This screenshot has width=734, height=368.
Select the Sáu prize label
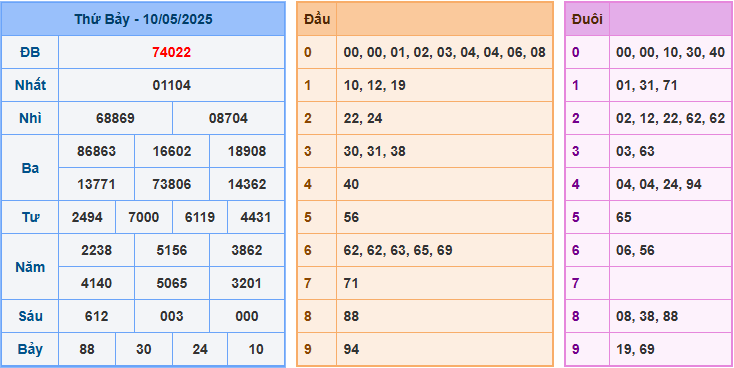(x=30, y=316)
